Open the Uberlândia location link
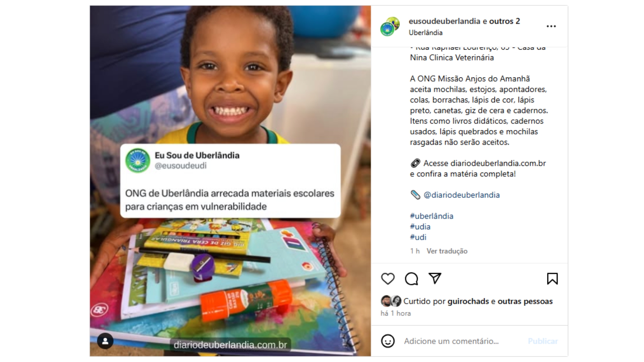Image resolution: width=644 pixels, height=362 pixels. pyautogui.click(x=425, y=33)
